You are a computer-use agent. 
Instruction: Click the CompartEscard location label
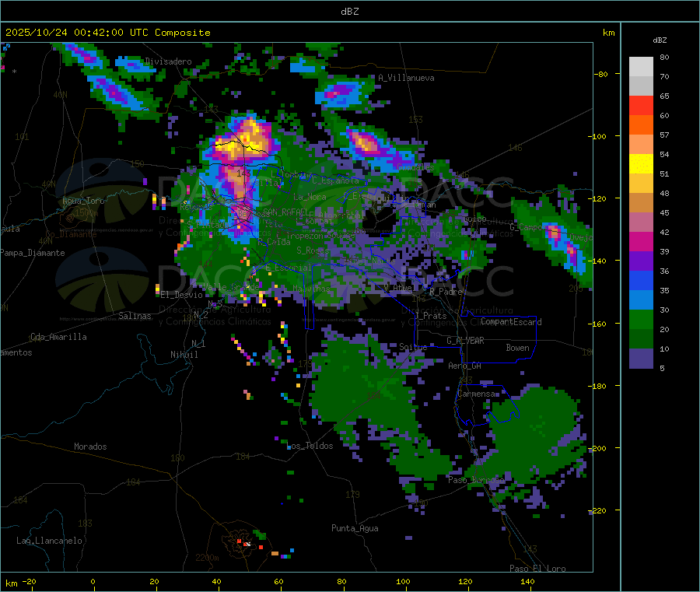tap(511, 322)
